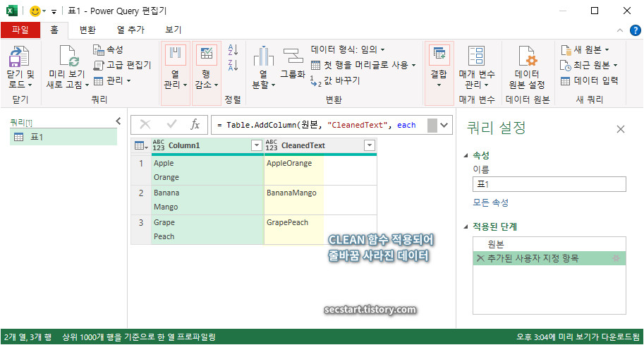Image resolution: width=644 pixels, height=345 pixels.
Task: Click the Close & Load (닫기 및 로드) icon
Action: 19,56
